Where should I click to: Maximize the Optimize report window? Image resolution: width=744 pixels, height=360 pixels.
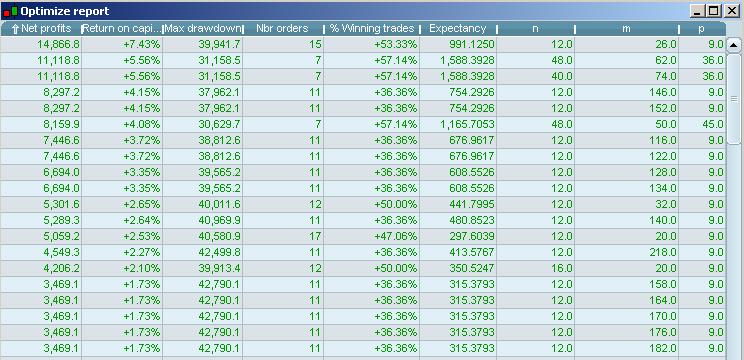point(713,11)
